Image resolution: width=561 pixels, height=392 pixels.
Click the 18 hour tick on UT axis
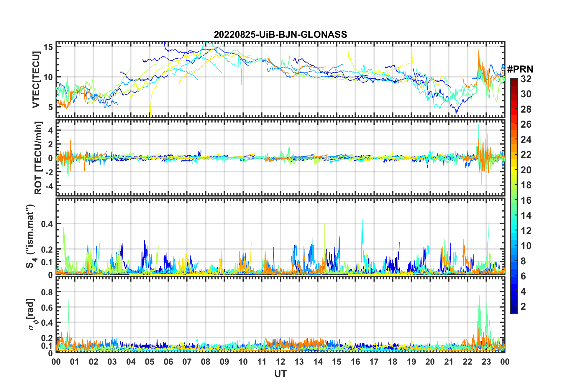point(393,362)
